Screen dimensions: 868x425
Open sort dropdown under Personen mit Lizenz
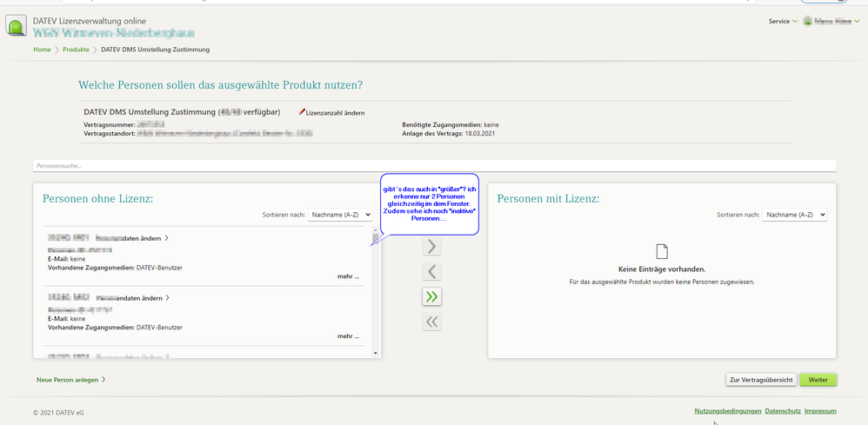coord(794,214)
